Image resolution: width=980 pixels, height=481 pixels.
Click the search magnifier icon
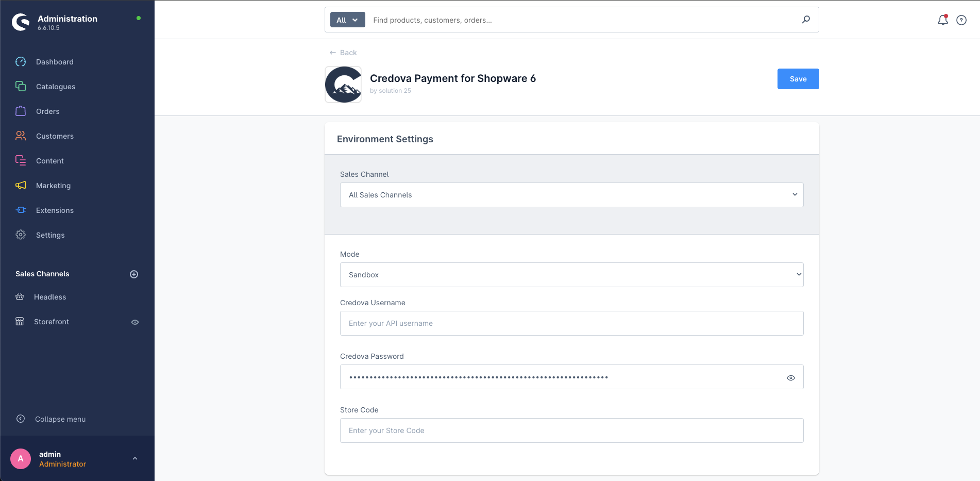tap(806, 20)
